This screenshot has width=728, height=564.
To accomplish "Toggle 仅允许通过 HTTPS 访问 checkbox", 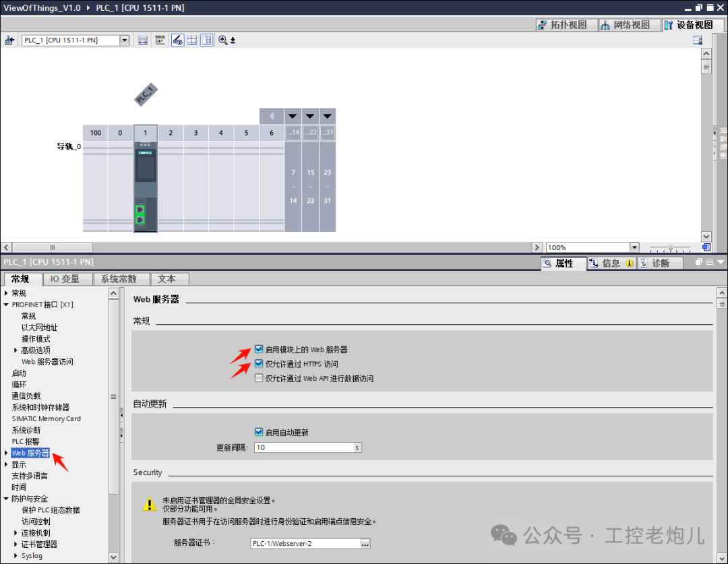I will (x=259, y=363).
